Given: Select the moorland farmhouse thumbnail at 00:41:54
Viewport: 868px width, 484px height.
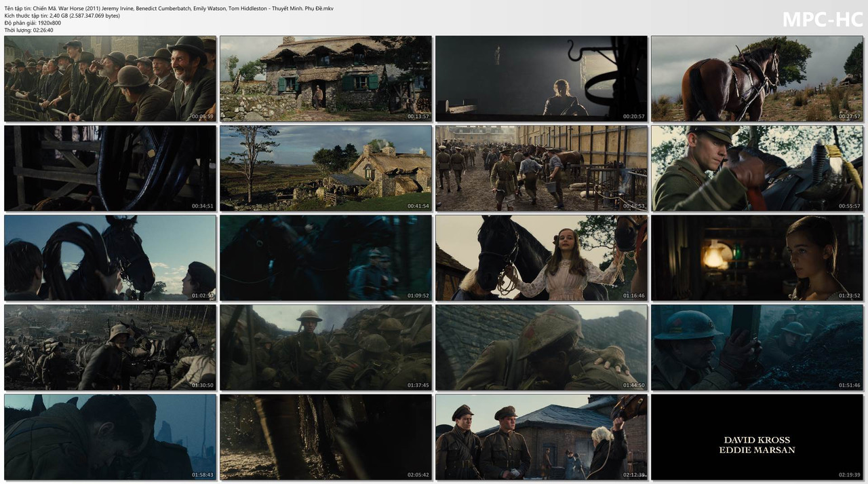Looking at the screenshot, I should point(325,168).
